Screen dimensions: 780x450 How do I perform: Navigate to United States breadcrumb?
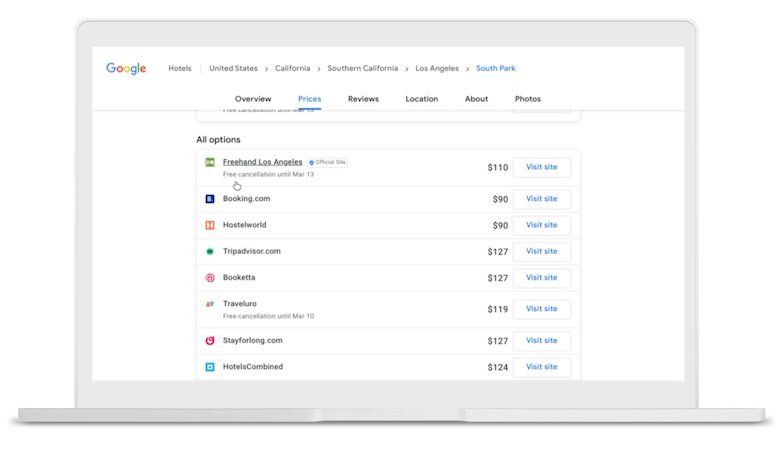(x=233, y=68)
